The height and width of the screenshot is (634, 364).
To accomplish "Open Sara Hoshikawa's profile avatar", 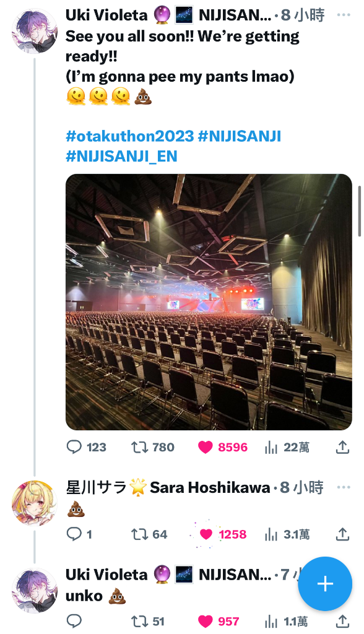I will [35, 503].
